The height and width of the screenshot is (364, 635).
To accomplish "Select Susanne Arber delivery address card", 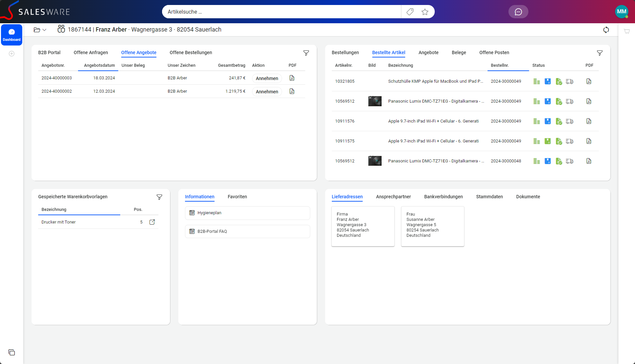I will 432,226.
